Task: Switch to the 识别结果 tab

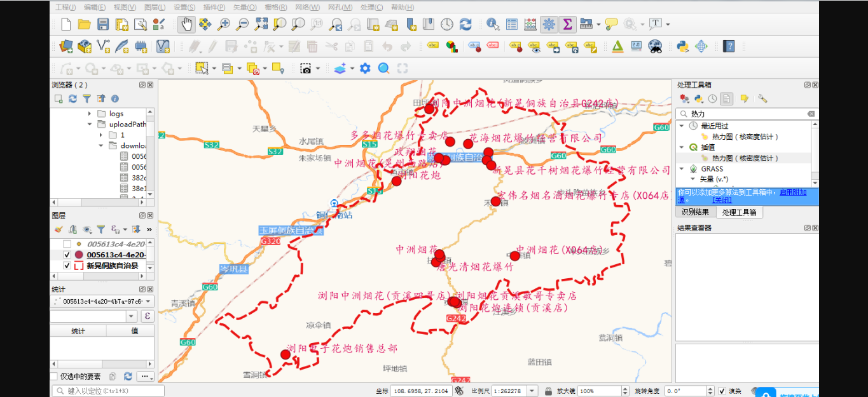Action: coord(696,212)
